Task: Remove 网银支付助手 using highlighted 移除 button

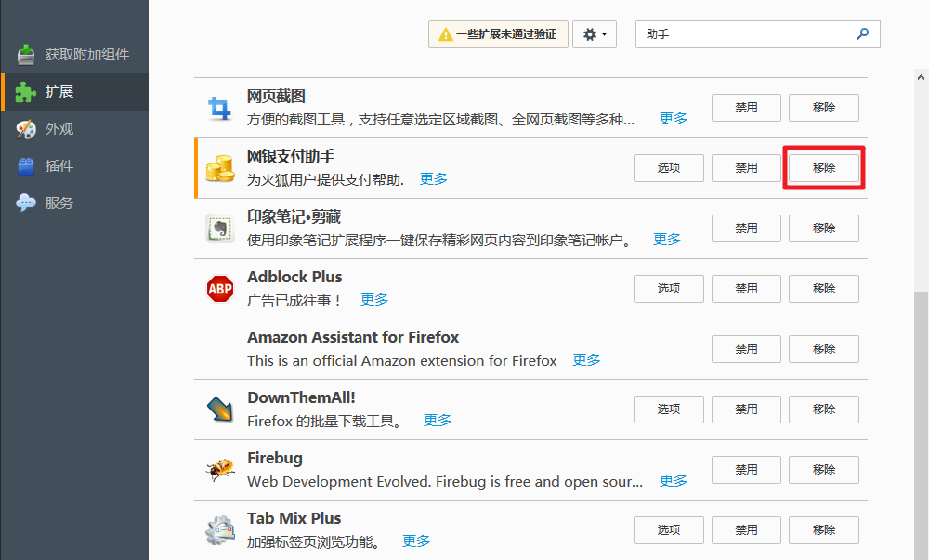Action: point(823,167)
